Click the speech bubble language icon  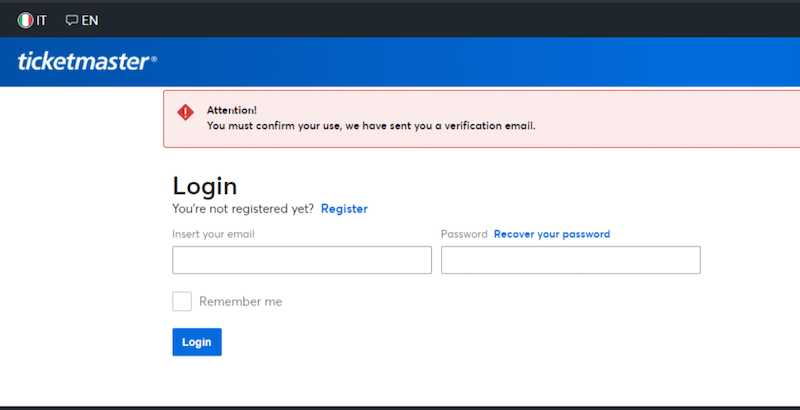coord(72,20)
